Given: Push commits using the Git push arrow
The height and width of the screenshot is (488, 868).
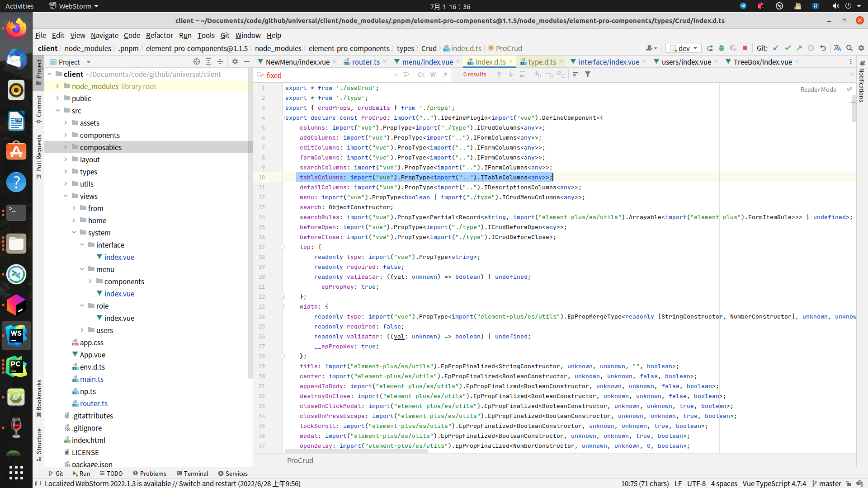Looking at the screenshot, I should point(799,48).
